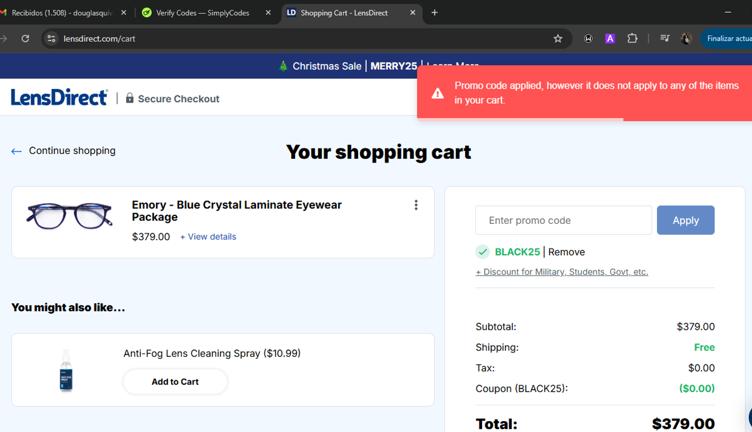Click the Enter promo code field
This screenshot has width=752, height=432.
(564, 220)
